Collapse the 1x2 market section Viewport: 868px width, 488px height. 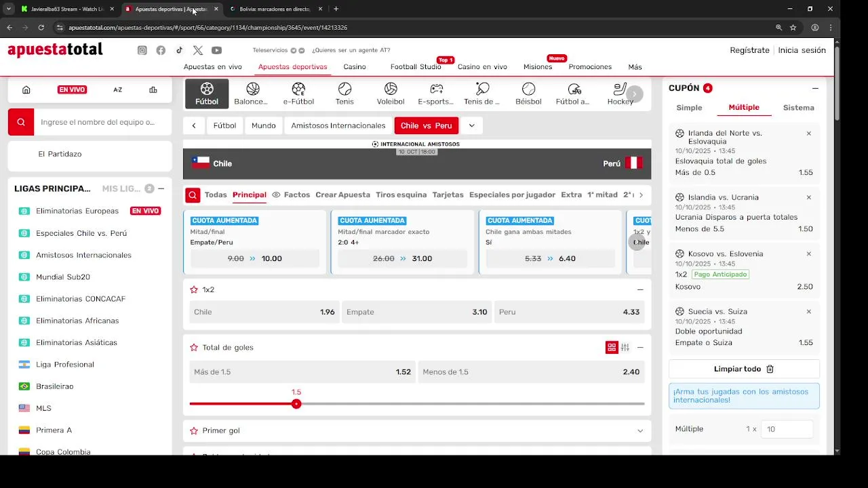640,289
